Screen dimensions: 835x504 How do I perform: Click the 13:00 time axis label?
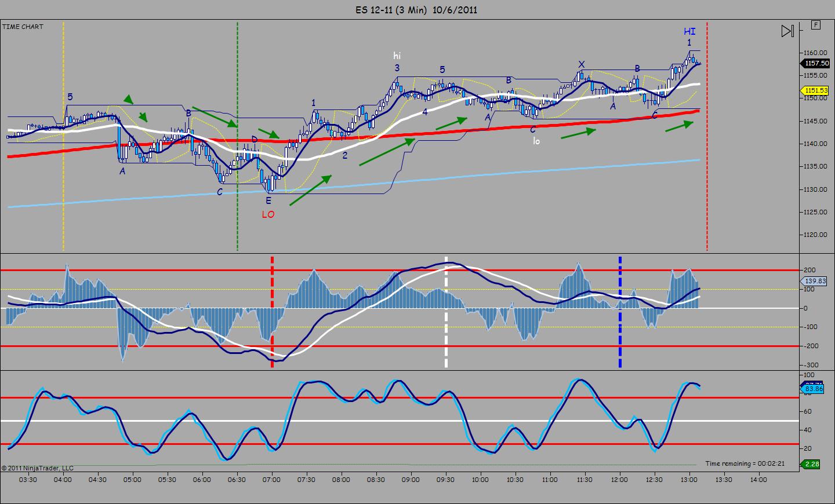689,480
